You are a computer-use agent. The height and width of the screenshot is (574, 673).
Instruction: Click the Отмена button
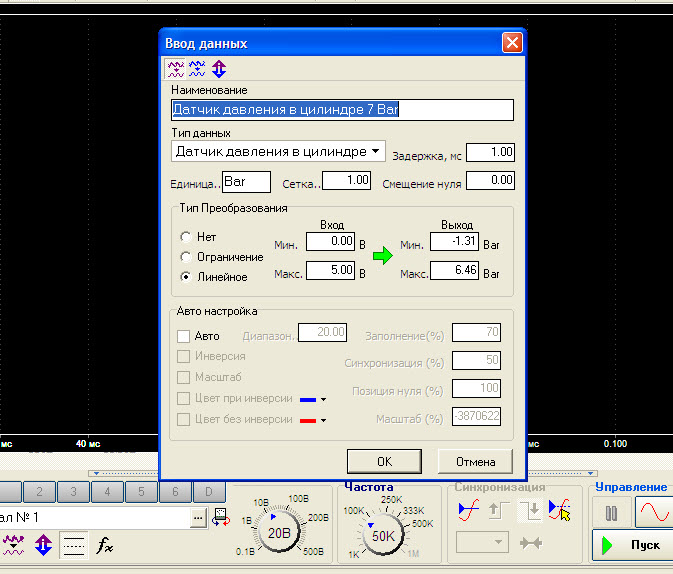(475, 462)
